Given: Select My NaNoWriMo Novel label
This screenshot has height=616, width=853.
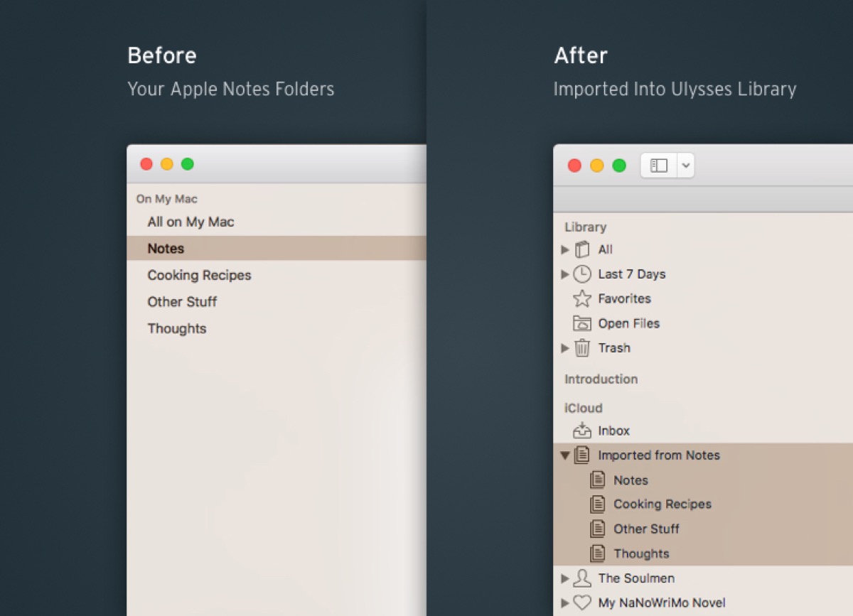Looking at the screenshot, I should tap(662, 603).
